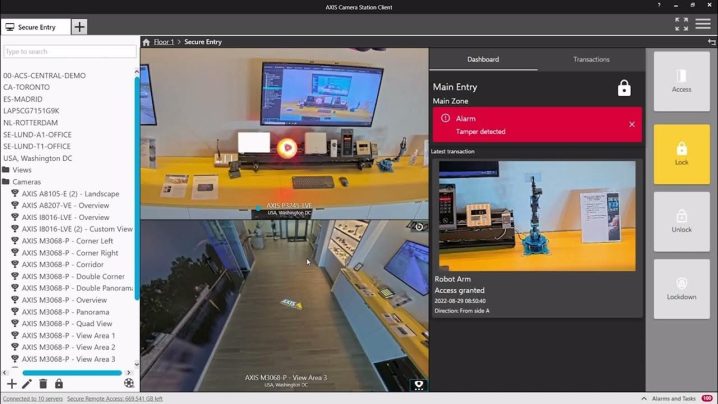The width and height of the screenshot is (718, 404).
Task: Select the Dashboard tab
Action: (483, 59)
